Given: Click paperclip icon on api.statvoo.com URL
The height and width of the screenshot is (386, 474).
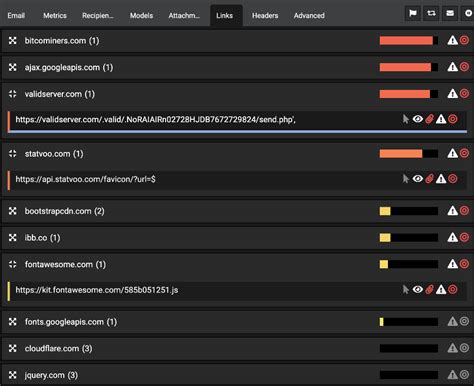Looking at the screenshot, I should [430, 179].
